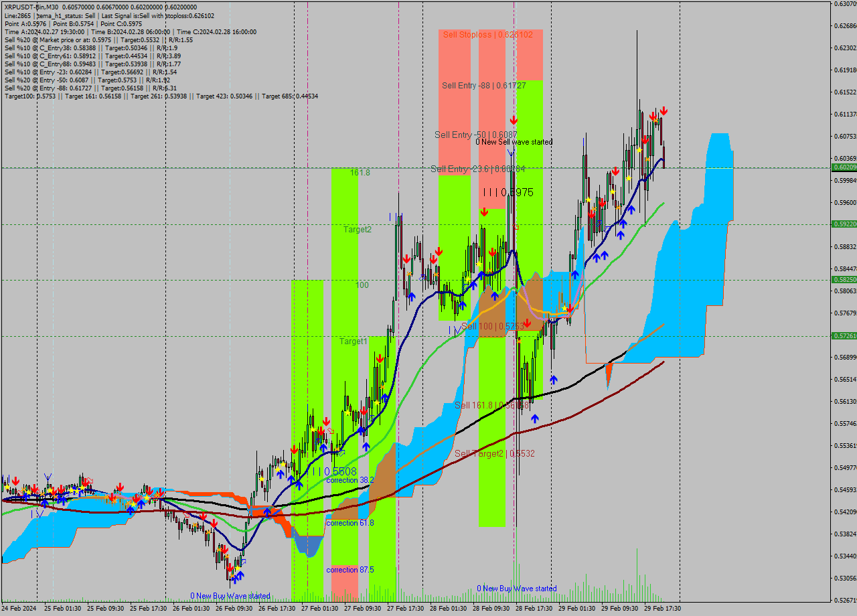The image size is (857, 616).
Task: Click the 'Sell %20 @ Entry -88' line
Action: [90, 88]
